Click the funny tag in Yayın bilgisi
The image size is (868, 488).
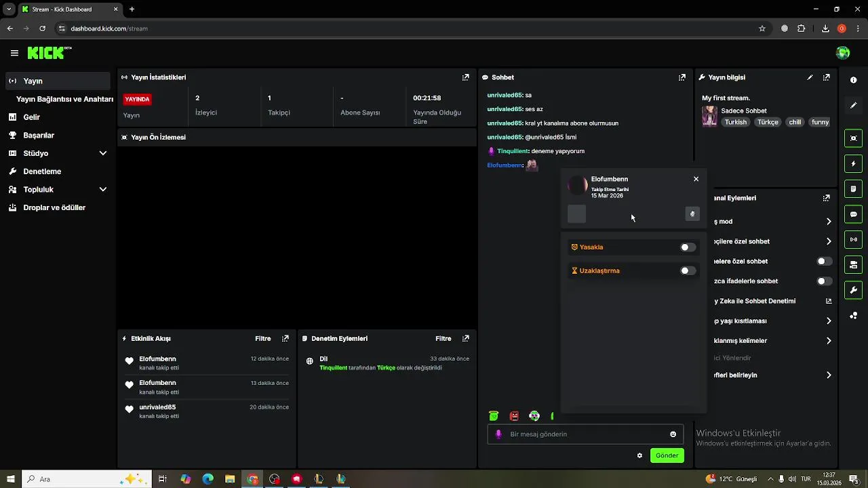(x=820, y=122)
